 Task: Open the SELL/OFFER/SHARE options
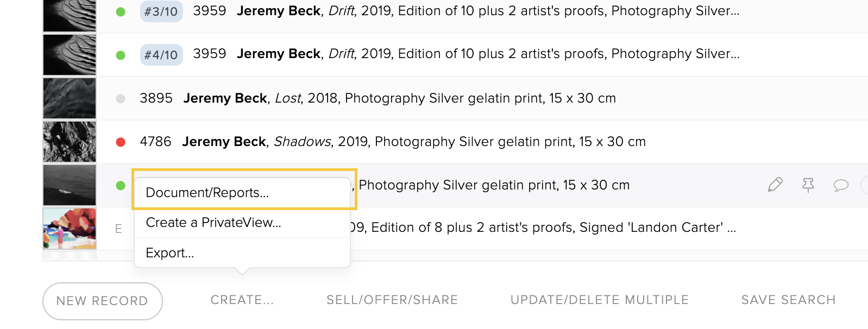click(392, 300)
